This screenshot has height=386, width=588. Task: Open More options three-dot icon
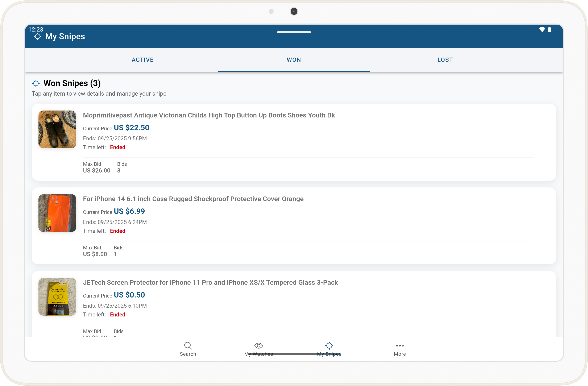pos(399,346)
